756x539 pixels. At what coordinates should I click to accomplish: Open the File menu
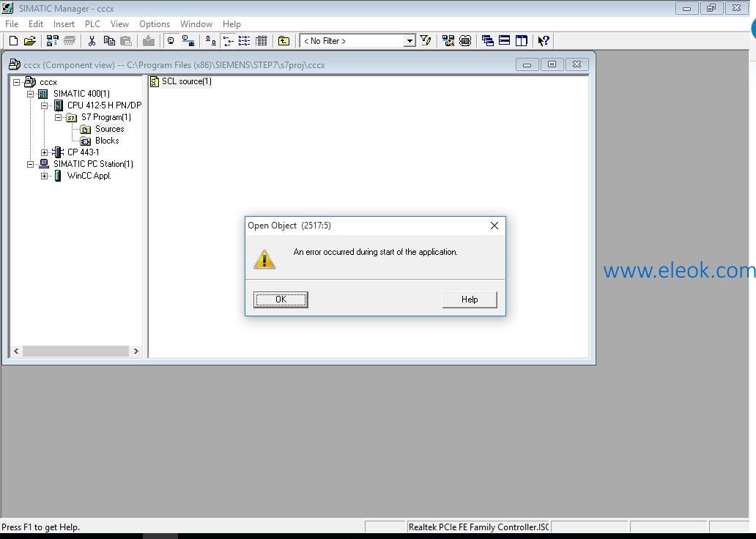12,24
